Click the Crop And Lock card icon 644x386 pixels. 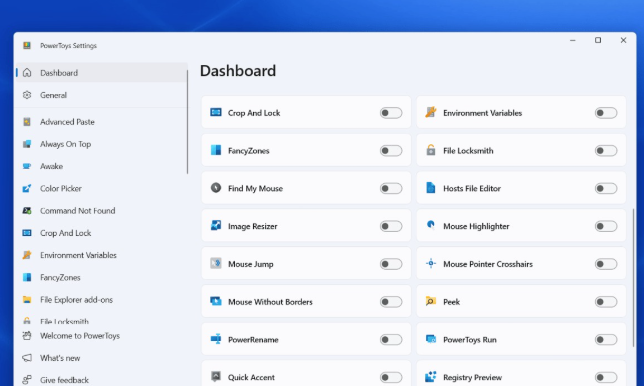[216, 112]
